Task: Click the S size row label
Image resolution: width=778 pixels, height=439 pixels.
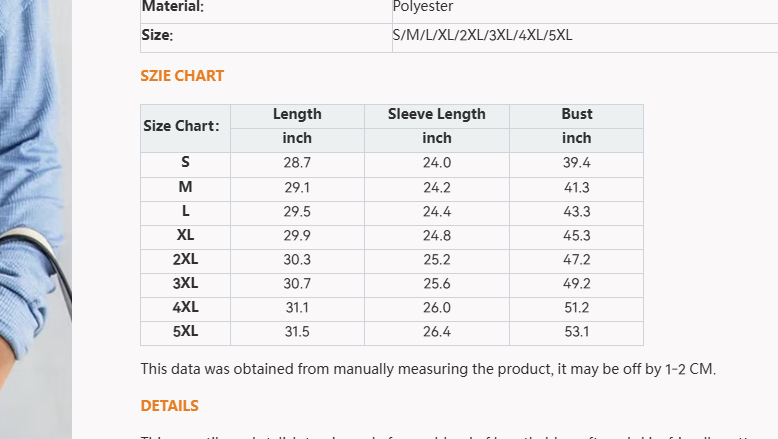Action: click(x=185, y=162)
